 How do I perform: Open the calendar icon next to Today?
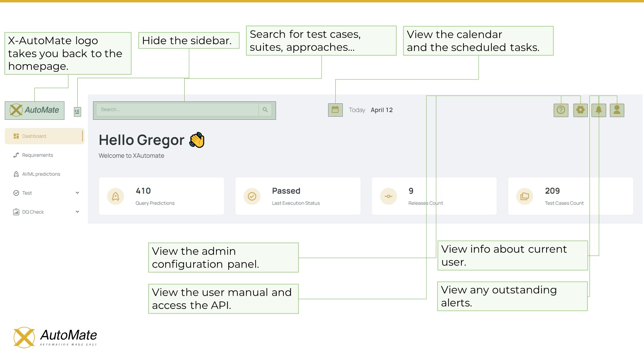coord(335,110)
